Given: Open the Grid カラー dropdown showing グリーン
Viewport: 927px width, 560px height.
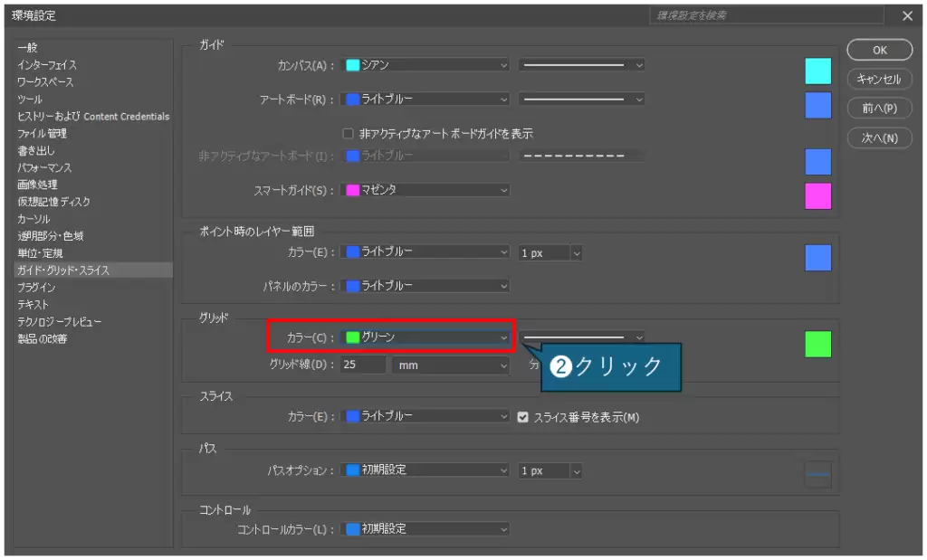Looking at the screenshot, I should pyautogui.click(x=426, y=337).
